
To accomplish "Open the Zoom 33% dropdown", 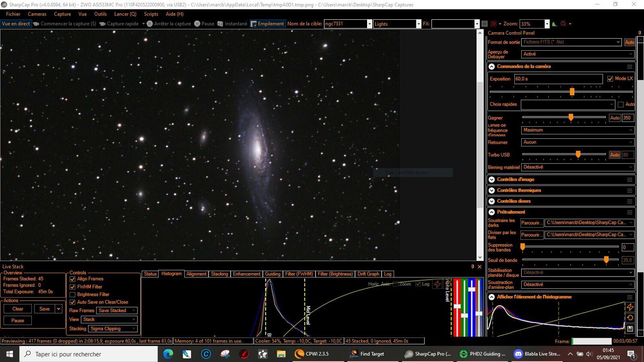I will [x=547, y=24].
